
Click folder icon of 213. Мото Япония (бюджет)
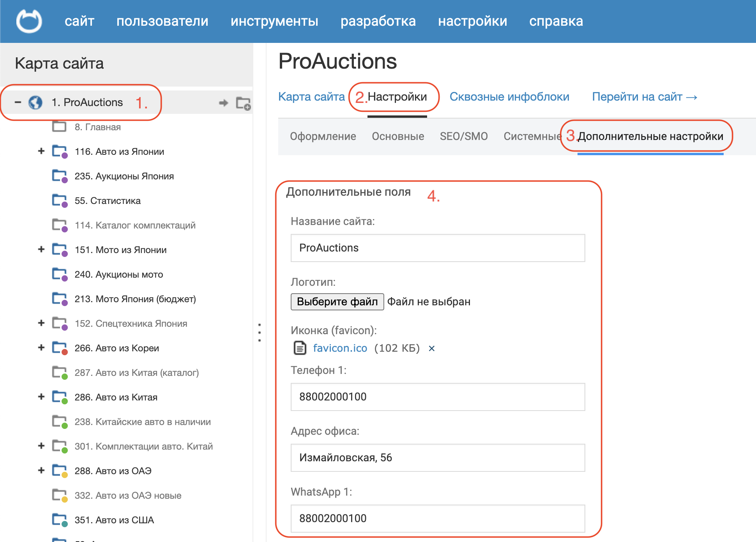(60, 299)
